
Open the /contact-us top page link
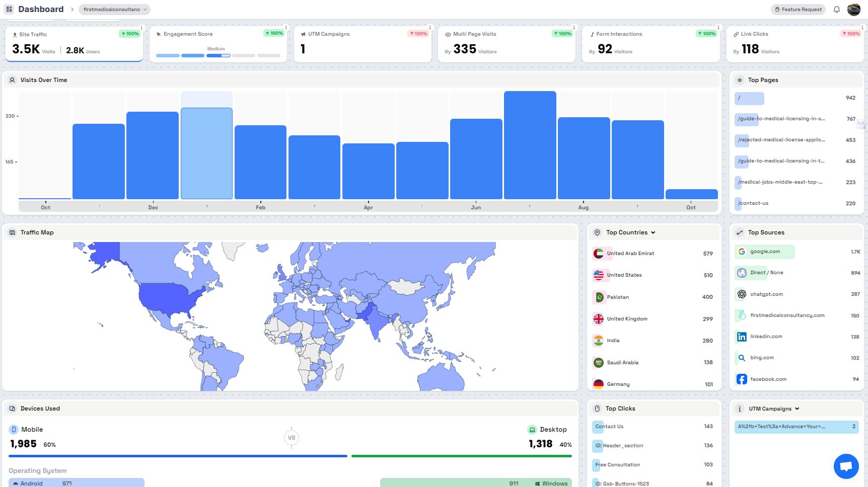(753, 203)
